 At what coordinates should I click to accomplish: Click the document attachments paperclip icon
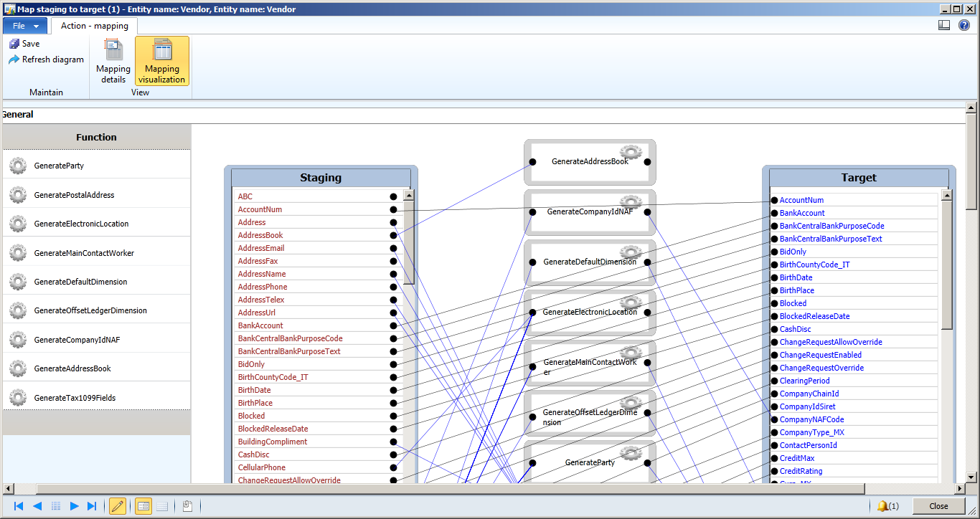click(x=187, y=505)
